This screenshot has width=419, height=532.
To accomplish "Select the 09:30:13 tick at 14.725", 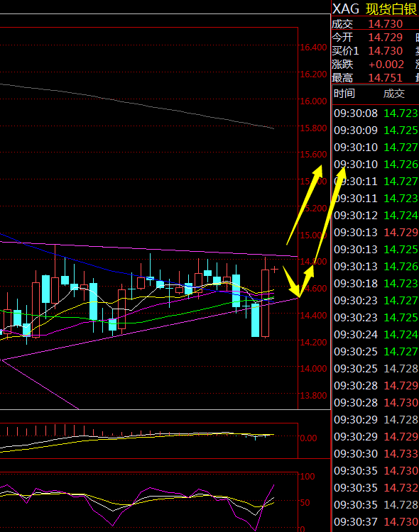I will (376, 250).
